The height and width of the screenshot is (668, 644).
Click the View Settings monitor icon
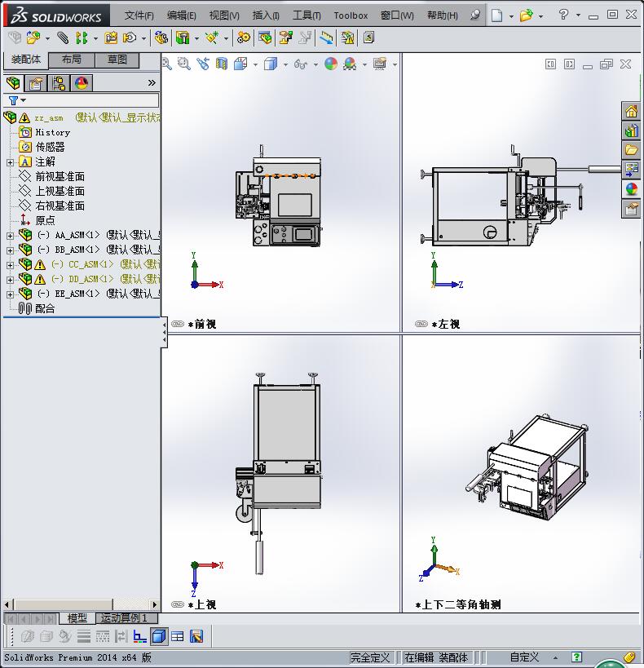point(380,64)
